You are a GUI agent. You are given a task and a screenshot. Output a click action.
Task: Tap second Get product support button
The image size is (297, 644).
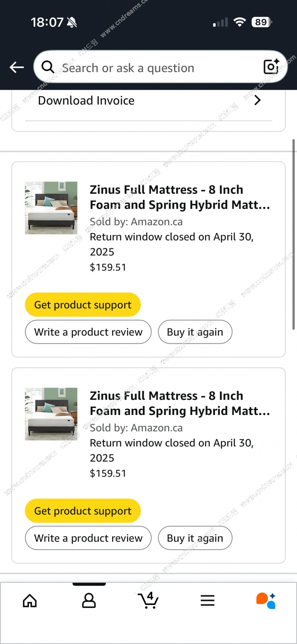point(83,511)
